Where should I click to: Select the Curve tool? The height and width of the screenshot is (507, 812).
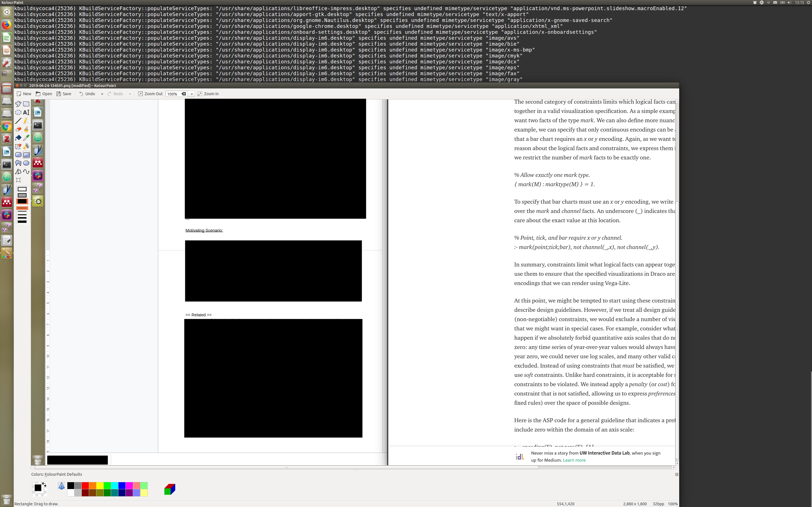coord(26,172)
